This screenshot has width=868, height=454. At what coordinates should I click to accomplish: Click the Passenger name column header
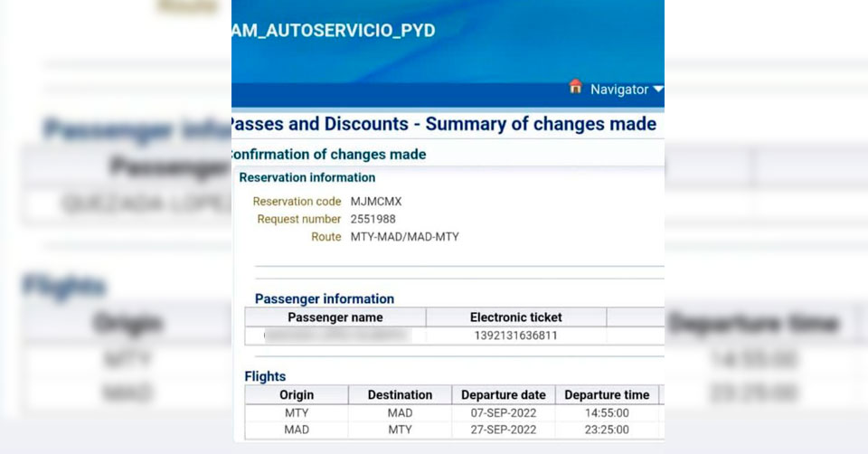coord(335,317)
